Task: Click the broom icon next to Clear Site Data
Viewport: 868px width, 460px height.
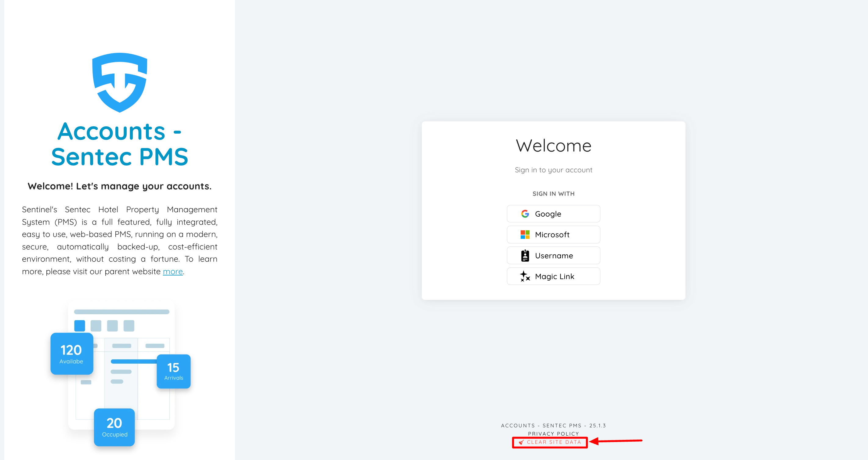Action: click(521, 442)
